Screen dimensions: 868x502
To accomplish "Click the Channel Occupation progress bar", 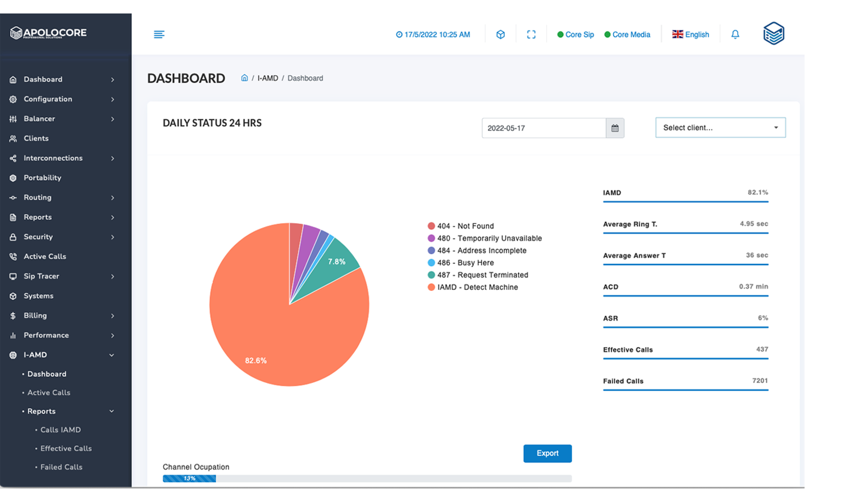I will 367,478.
